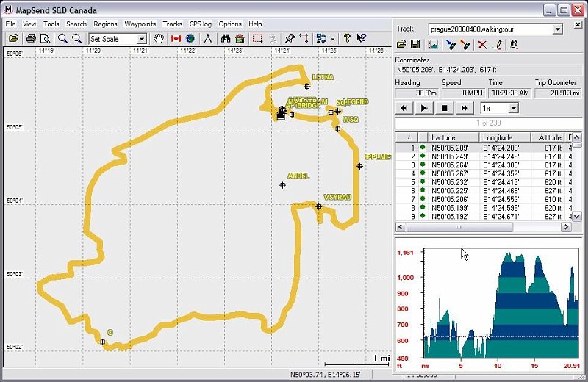Viewport: 588px width, 382px height.
Task: Click the red-arrow GPS track transfer icon
Action: click(x=465, y=45)
